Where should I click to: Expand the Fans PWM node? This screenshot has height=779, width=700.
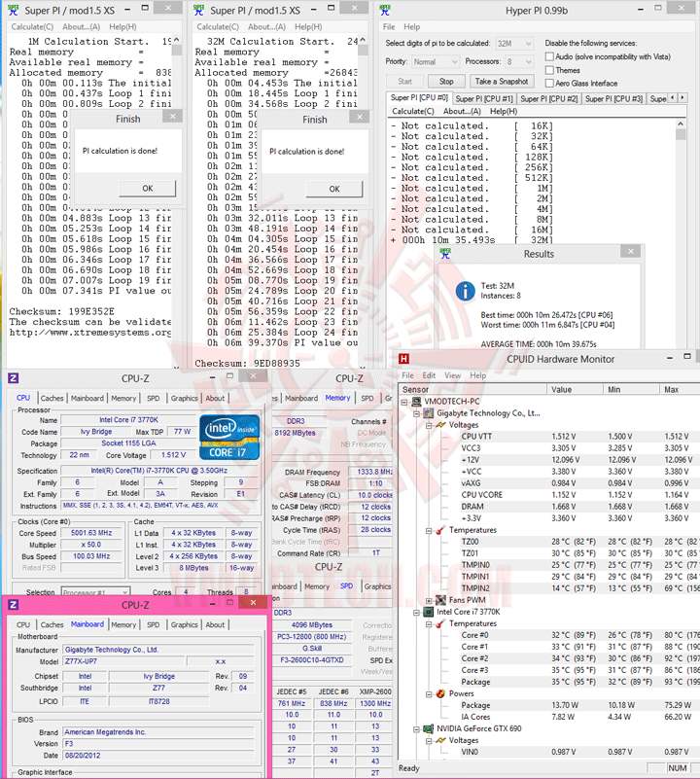[x=428, y=601]
